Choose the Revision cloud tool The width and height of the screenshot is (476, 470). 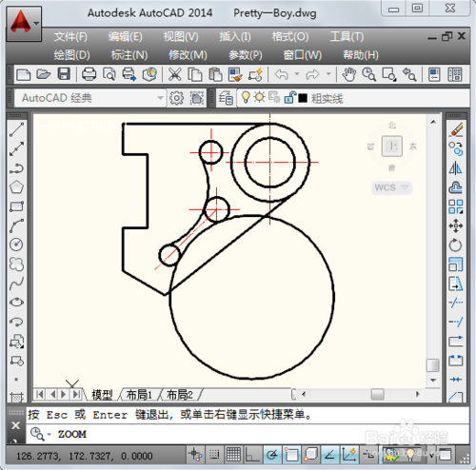tap(16, 264)
